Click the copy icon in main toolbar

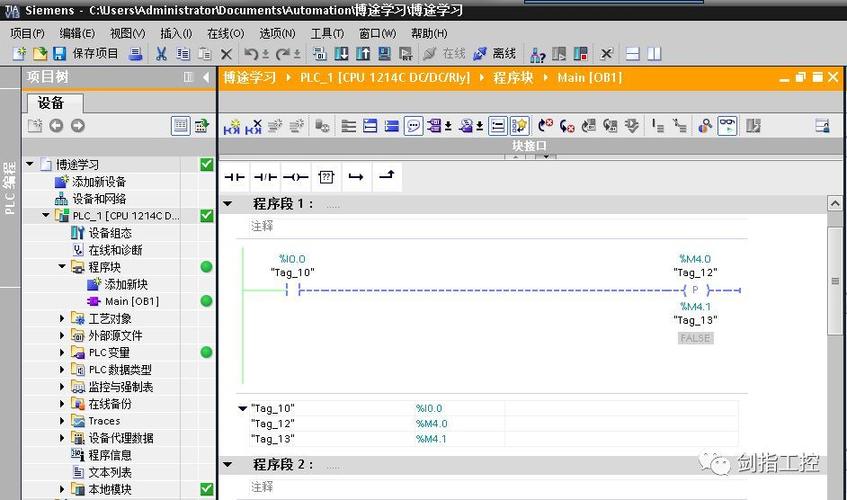coord(183,53)
